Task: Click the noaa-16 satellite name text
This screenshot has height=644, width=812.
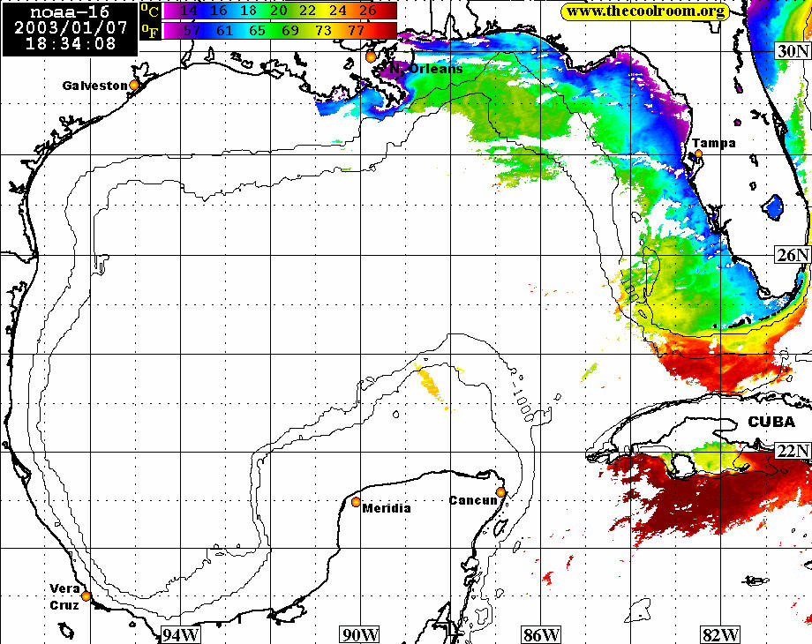Action: pyautogui.click(x=70, y=11)
